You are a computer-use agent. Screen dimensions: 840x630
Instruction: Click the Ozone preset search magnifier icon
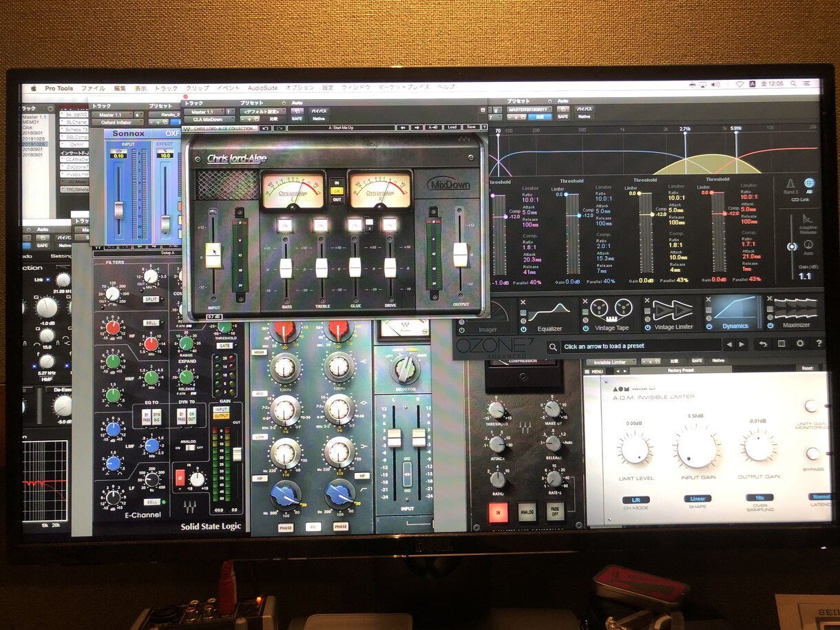pos(552,346)
